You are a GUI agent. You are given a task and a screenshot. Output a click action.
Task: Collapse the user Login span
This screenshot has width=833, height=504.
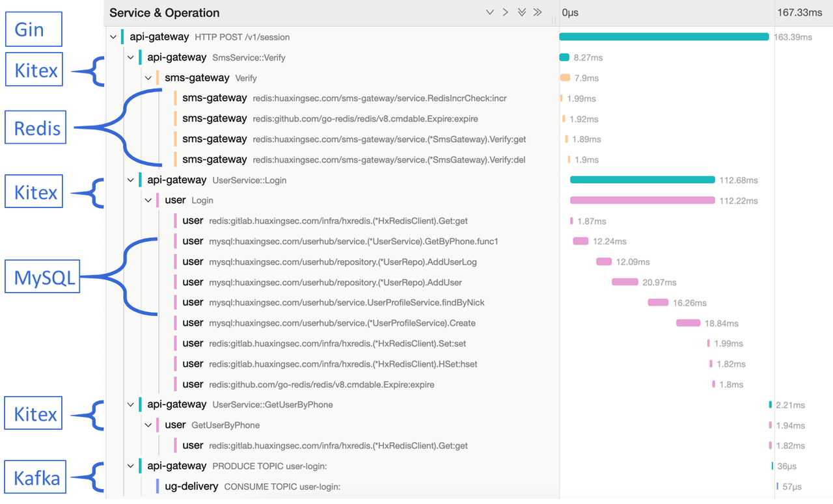point(148,200)
